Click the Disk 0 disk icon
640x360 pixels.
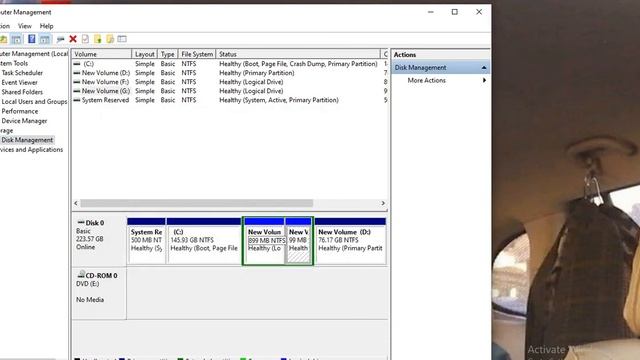pyautogui.click(x=80, y=222)
